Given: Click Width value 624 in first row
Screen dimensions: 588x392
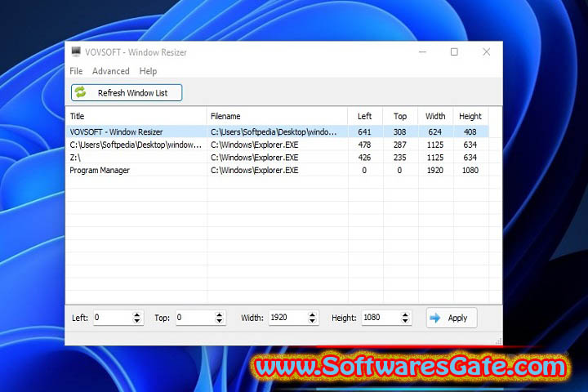Looking at the screenshot, I should tap(435, 132).
